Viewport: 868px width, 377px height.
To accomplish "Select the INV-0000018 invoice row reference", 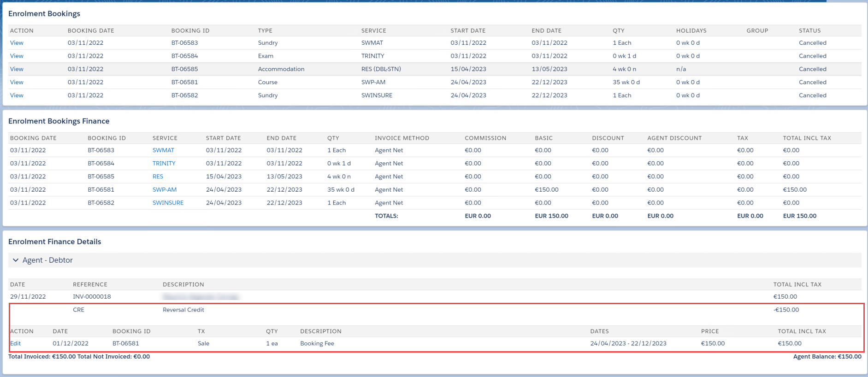I will 92,297.
